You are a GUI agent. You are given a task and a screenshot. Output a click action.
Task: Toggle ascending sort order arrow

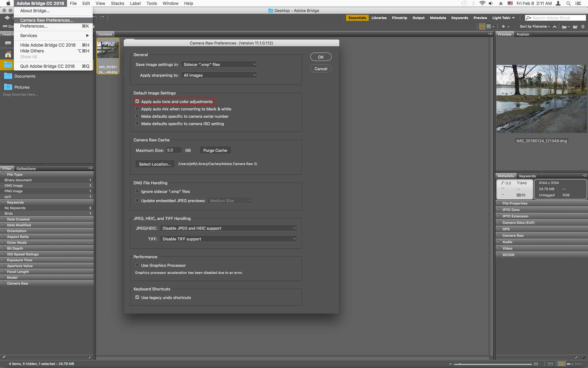click(x=555, y=27)
